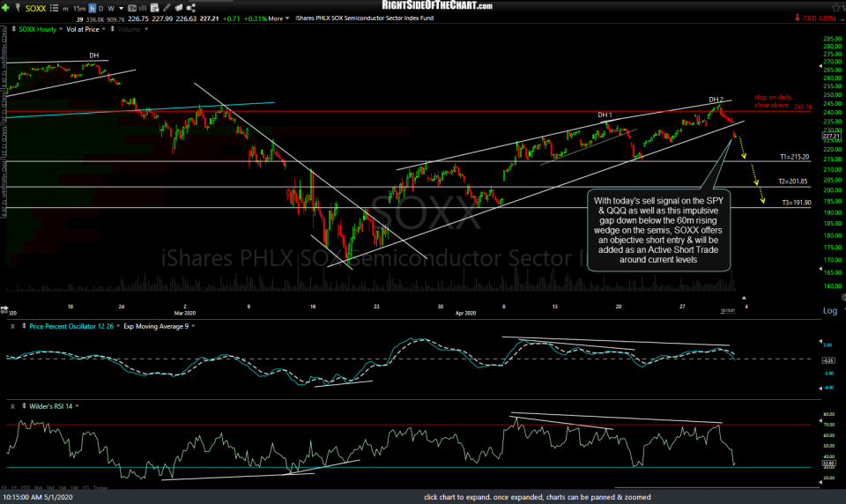Expand the Wilder's RSI 14 settings dropdown

[78, 404]
